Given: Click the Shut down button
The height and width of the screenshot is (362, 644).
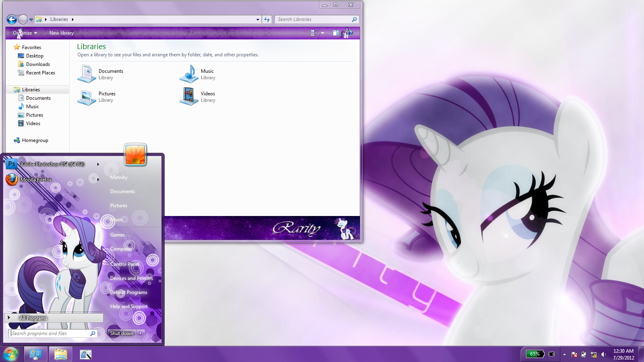Looking at the screenshot, I should [121, 333].
